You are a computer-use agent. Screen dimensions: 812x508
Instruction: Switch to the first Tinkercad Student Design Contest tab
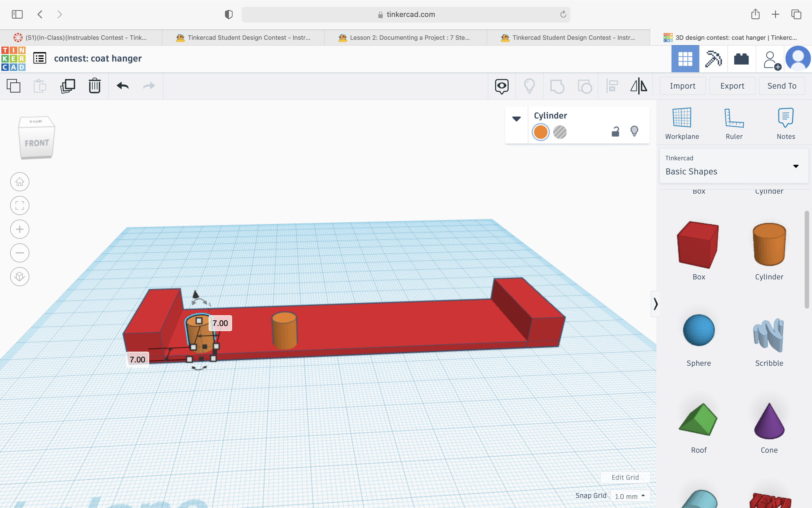[243, 38]
